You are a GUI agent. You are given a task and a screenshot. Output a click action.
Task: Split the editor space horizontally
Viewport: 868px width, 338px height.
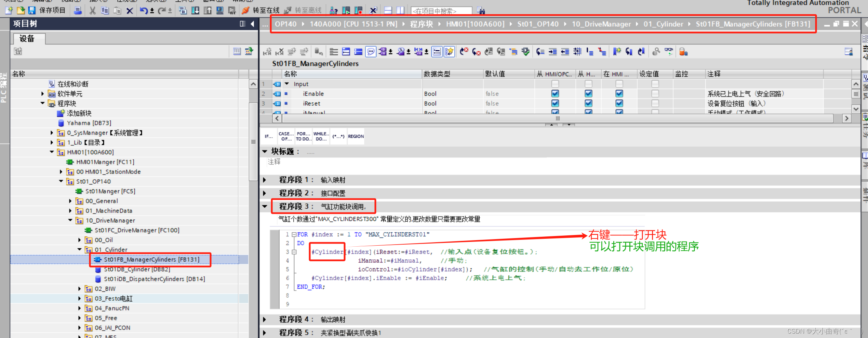388,10
